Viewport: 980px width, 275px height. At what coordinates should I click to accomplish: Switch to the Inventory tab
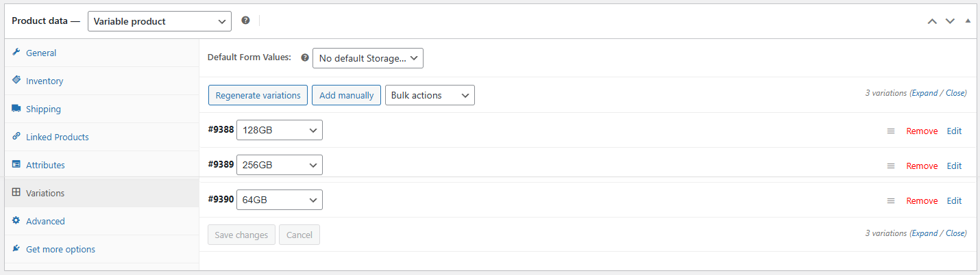(45, 81)
